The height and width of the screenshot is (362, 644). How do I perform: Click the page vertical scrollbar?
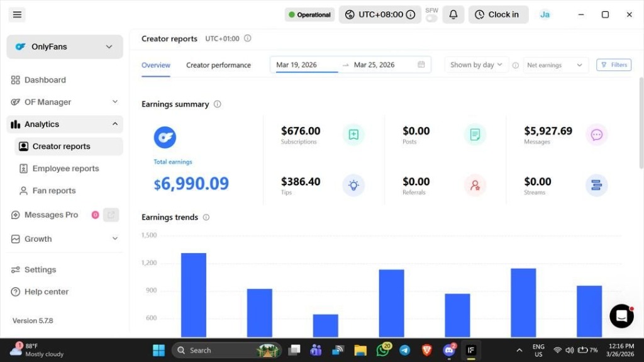(x=641, y=123)
